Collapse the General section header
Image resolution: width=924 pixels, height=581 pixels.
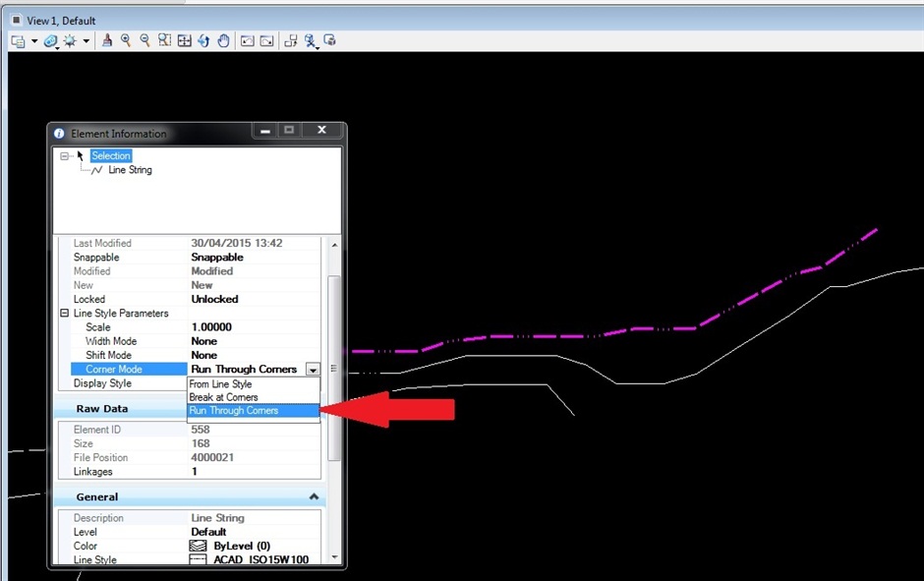pyautogui.click(x=313, y=496)
